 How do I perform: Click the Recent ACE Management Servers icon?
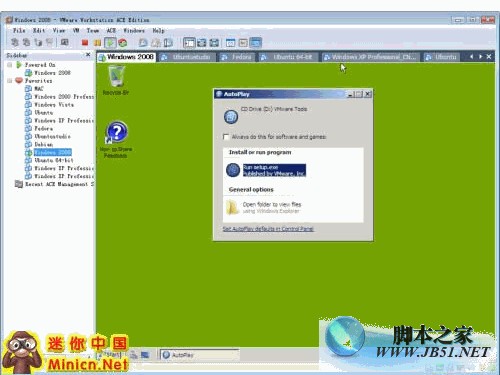[19, 184]
